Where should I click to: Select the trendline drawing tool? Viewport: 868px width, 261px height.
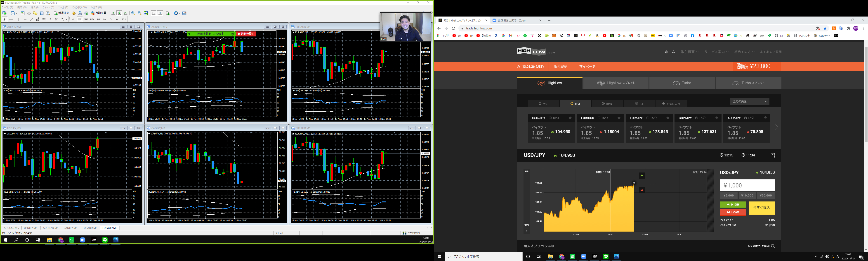coord(31,19)
